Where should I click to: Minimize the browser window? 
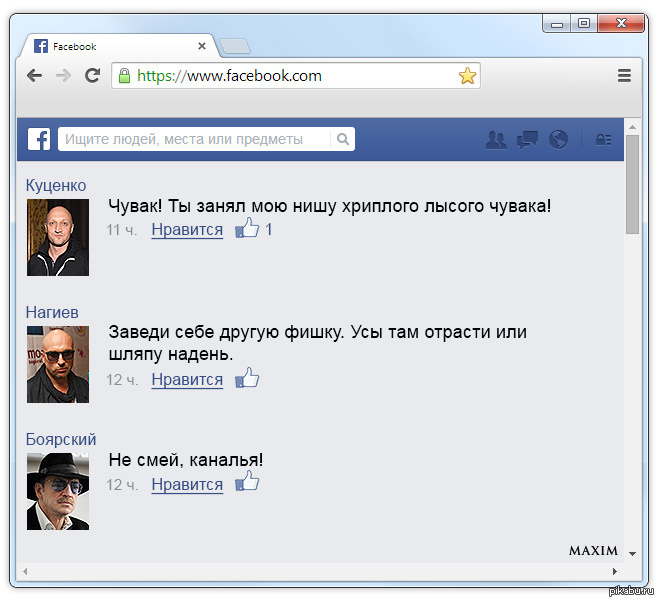pyautogui.click(x=556, y=24)
